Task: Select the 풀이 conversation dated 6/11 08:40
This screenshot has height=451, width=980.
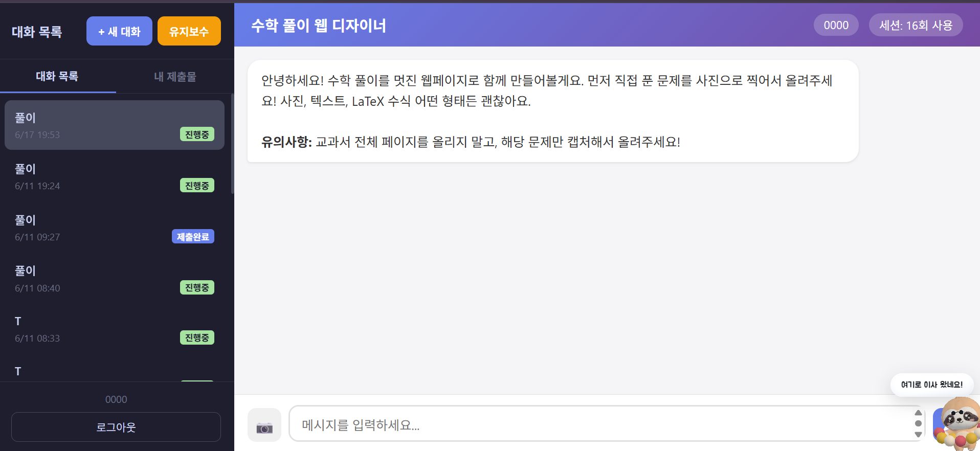Action: (115, 279)
